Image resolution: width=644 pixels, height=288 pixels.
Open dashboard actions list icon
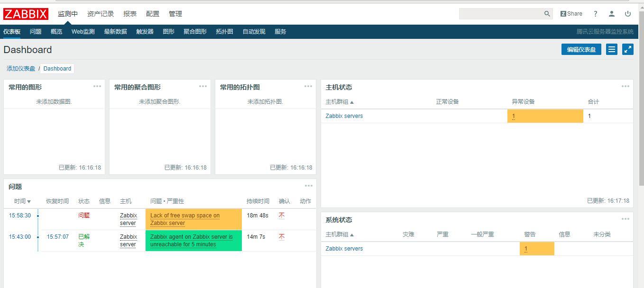point(612,49)
